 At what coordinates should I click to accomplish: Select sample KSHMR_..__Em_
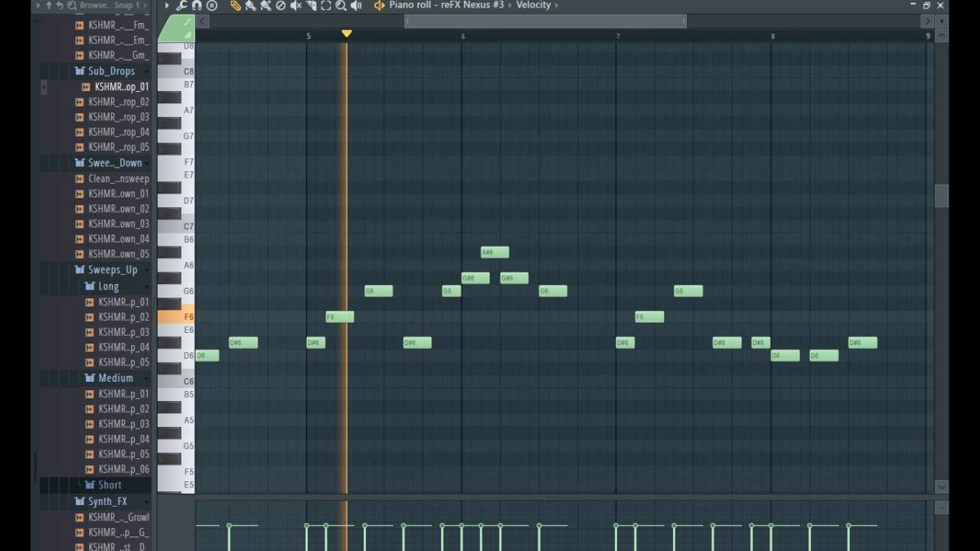pyautogui.click(x=119, y=40)
